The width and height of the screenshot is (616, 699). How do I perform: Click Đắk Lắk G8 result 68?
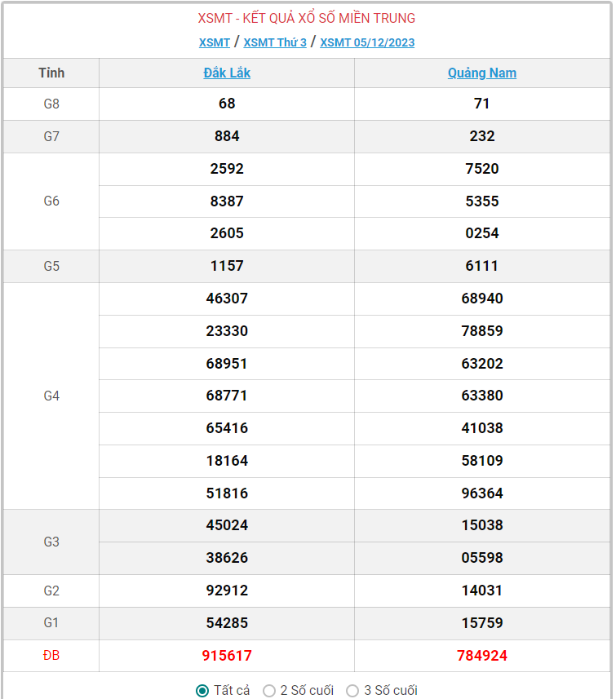227,104
